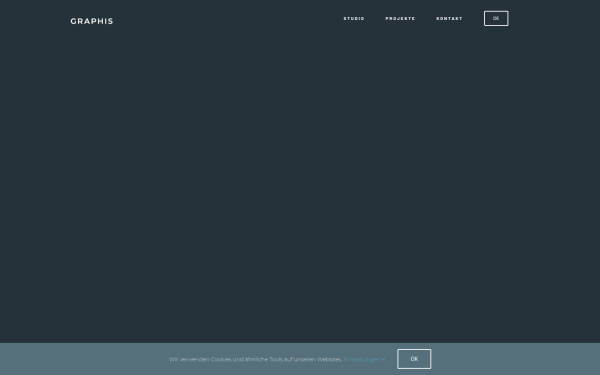Open the GRAPHIS logo home link
Screen dimensions: 600x375
[x=92, y=21]
